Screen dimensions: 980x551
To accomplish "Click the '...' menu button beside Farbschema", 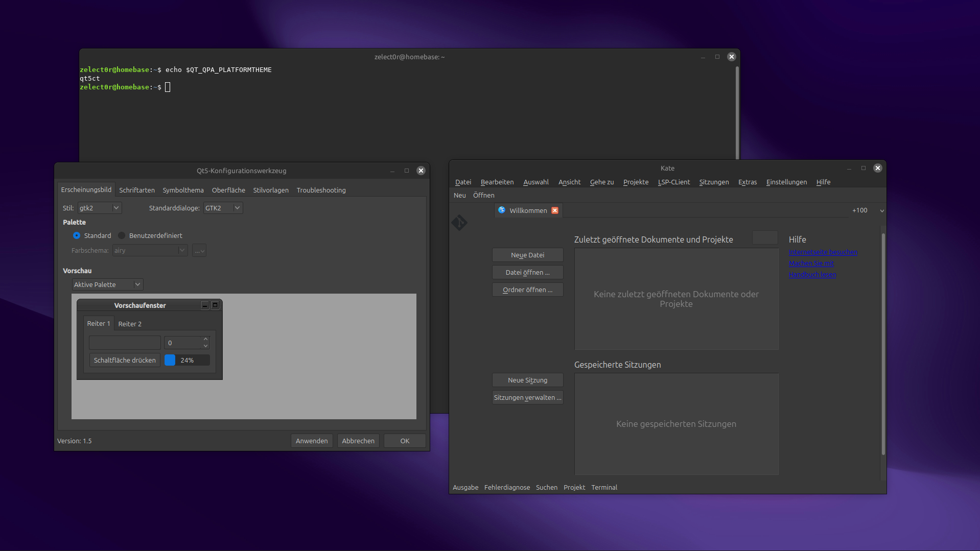I will 199,250.
